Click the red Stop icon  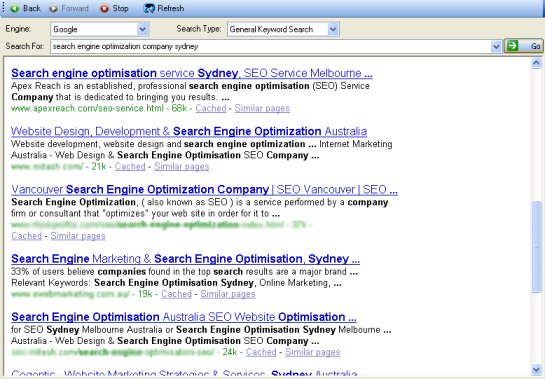coord(104,8)
